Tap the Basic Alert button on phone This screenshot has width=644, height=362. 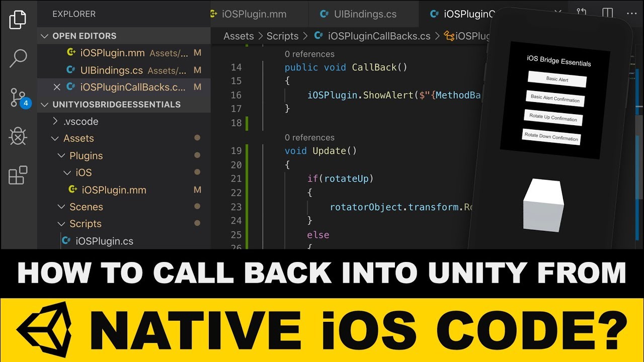[x=557, y=79]
